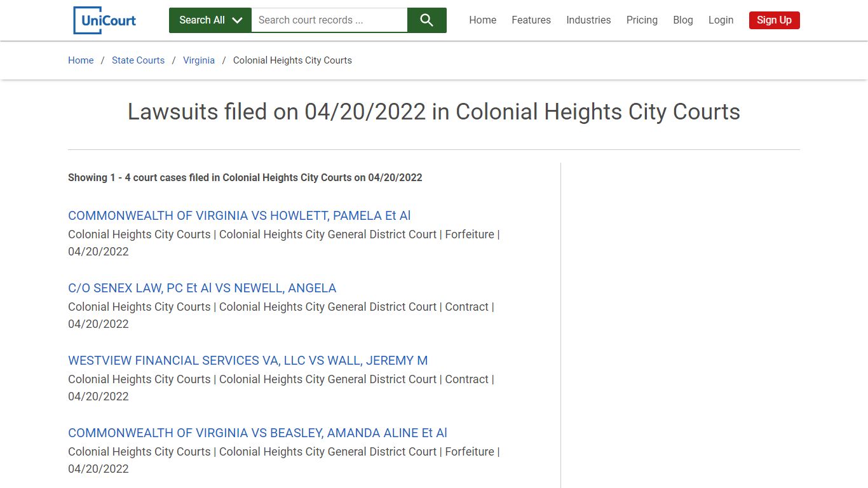Open Commonwealth of Virginia vs Howlett case
Image resolution: width=868 pixels, height=488 pixels.
(x=240, y=215)
